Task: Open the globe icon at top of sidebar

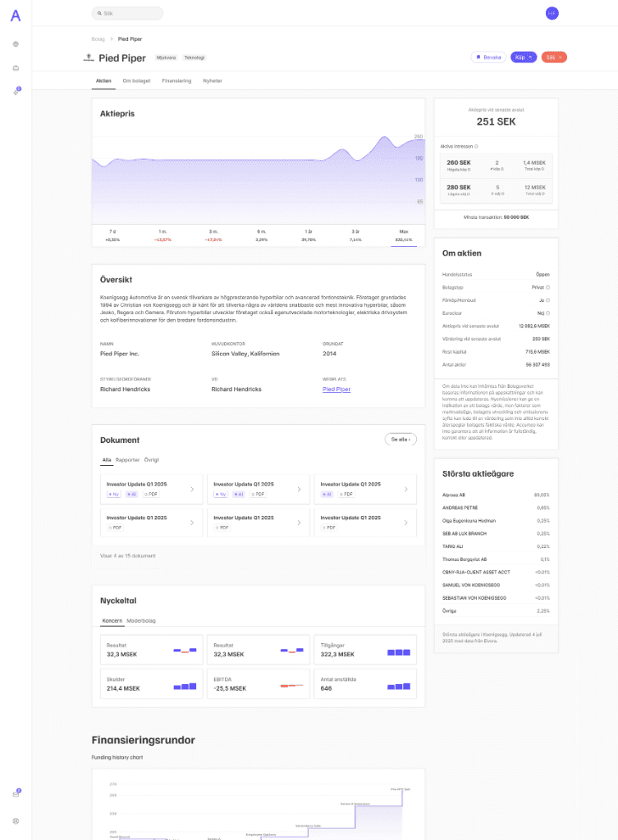Action: click(x=16, y=44)
